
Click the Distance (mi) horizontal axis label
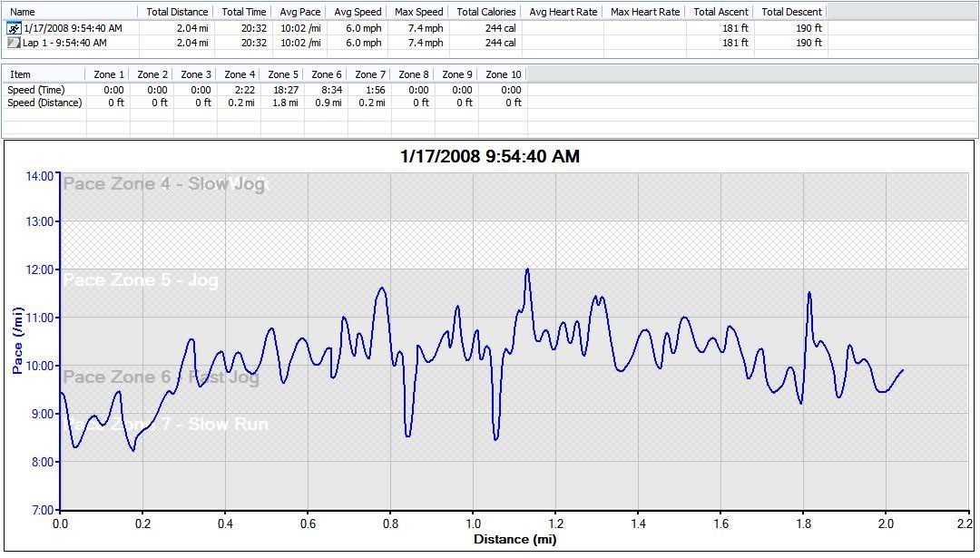(514, 540)
